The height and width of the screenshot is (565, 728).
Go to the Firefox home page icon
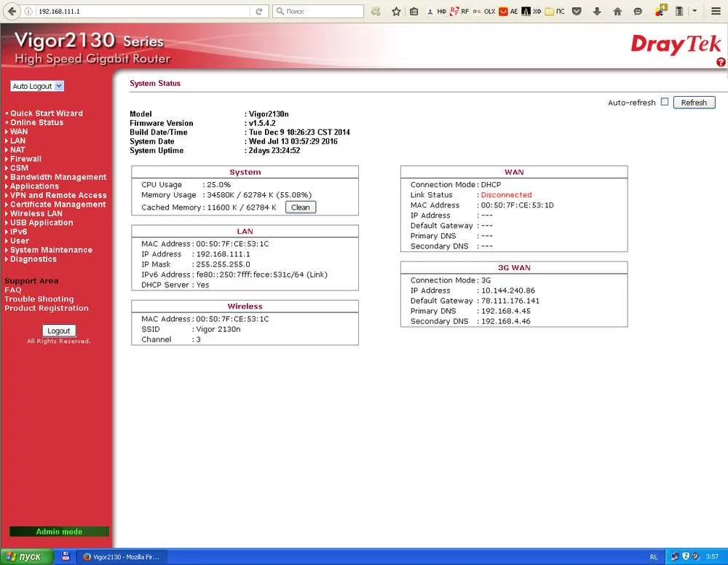click(x=617, y=12)
